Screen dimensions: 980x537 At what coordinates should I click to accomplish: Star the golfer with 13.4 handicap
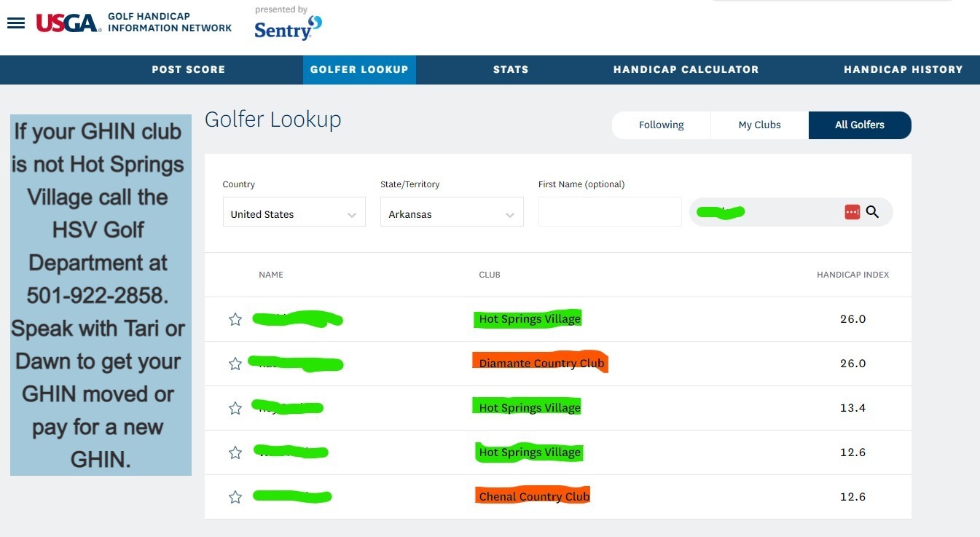click(235, 408)
